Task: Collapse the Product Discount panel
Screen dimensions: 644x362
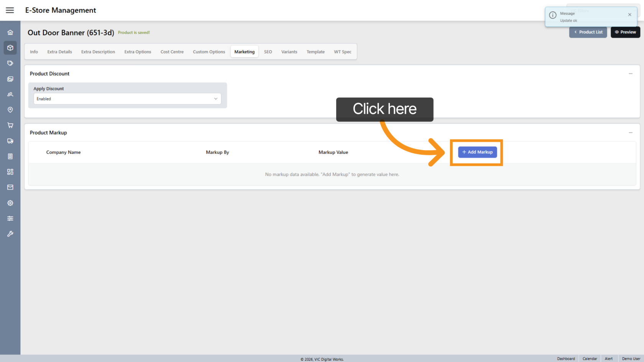Action: [x=631, y=74]
